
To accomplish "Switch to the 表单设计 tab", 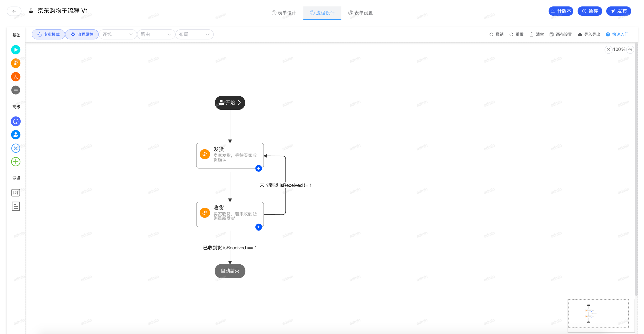I will click(x=284, y=13).
